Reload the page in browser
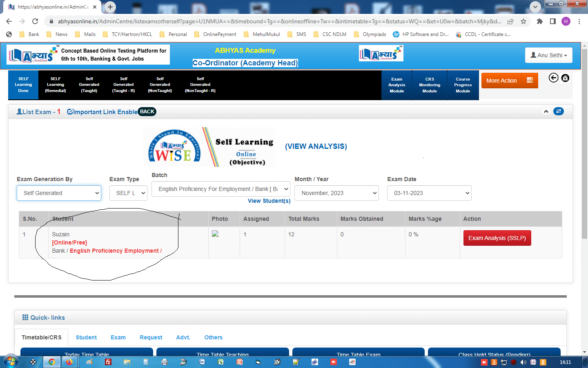 [35, 21]
